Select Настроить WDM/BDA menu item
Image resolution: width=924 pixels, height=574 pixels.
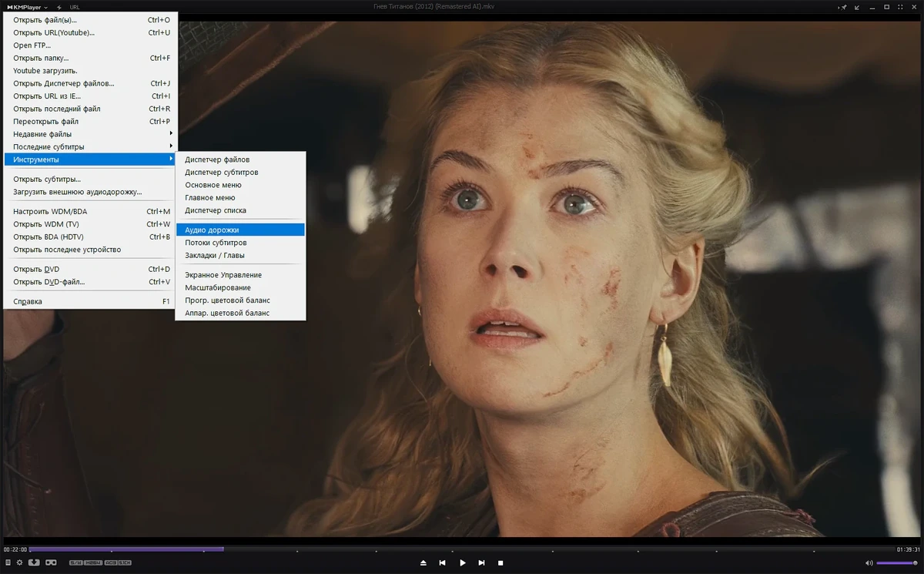[x=91, y=211]
